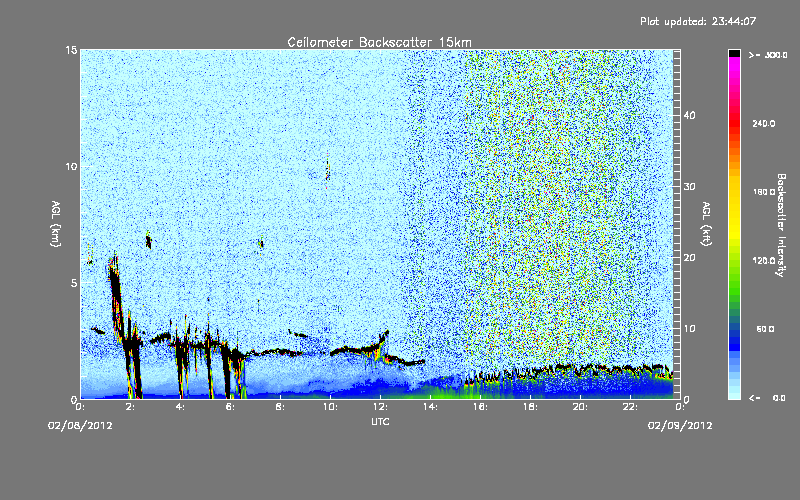
Task: Click the "02/08/2012" start date label
Action: (80, 426)
